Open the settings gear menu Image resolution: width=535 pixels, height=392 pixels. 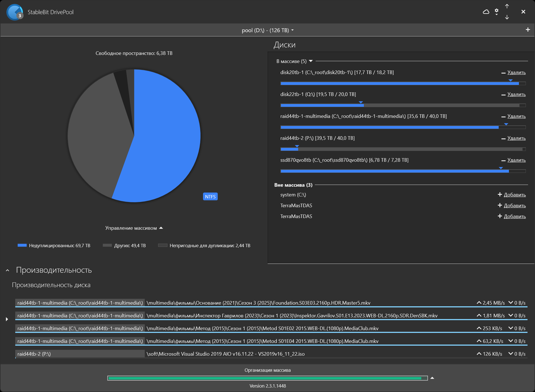(496, 12)
